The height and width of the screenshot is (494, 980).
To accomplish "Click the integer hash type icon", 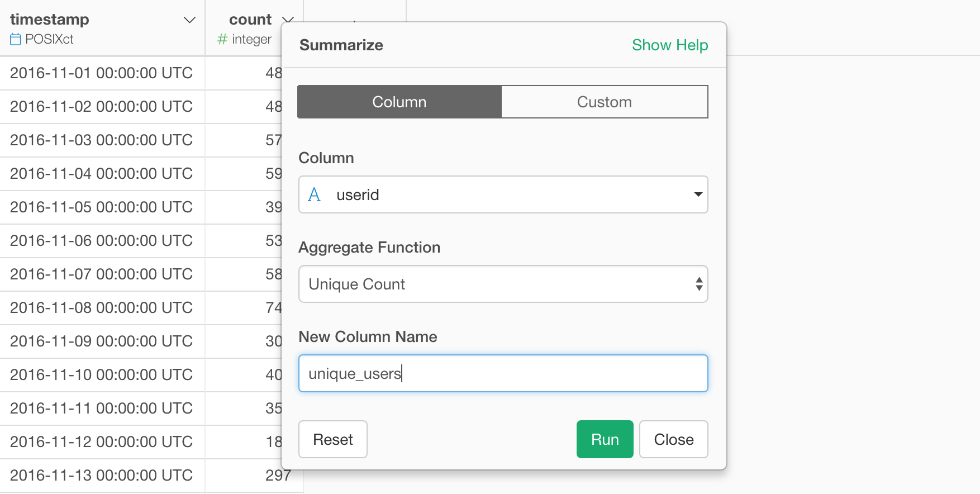I will 222,39.
